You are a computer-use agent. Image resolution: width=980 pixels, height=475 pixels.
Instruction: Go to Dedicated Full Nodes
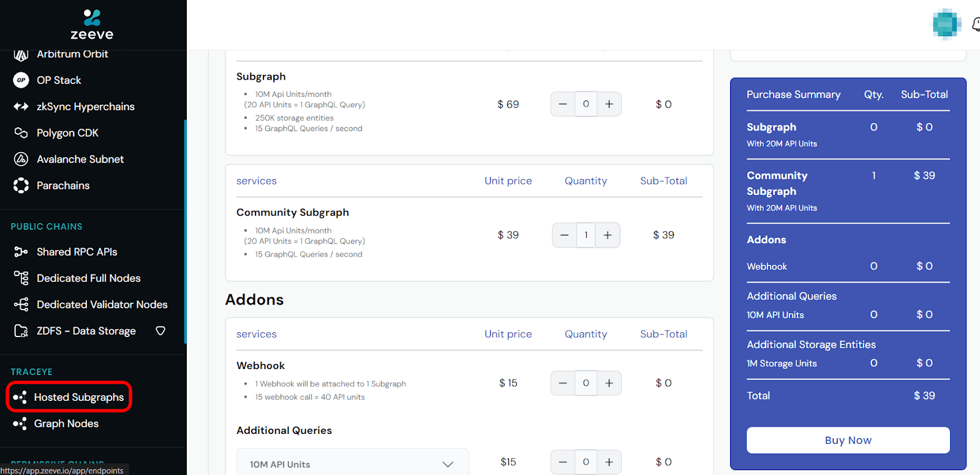89,278
